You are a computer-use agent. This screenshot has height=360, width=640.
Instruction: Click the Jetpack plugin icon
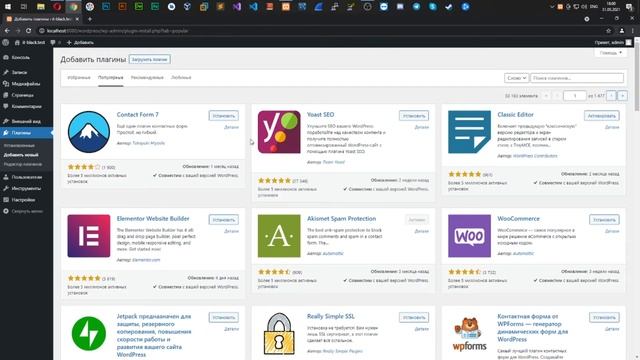tap(89, 333)
